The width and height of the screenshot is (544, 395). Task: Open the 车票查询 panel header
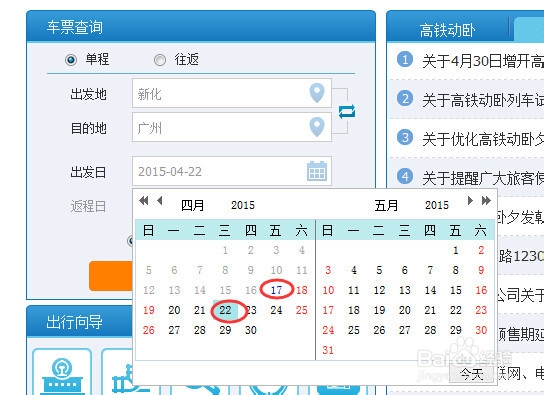[x=201, y=27]
